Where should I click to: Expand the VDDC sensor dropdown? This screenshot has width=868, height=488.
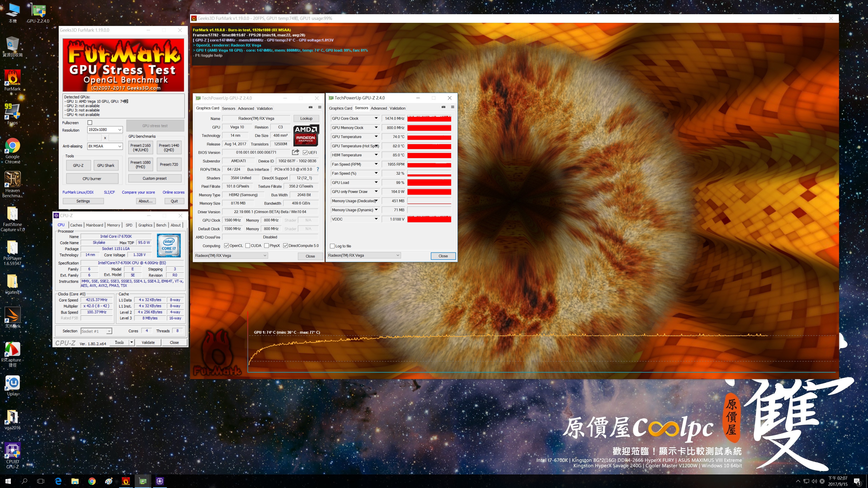click(376, 219)
